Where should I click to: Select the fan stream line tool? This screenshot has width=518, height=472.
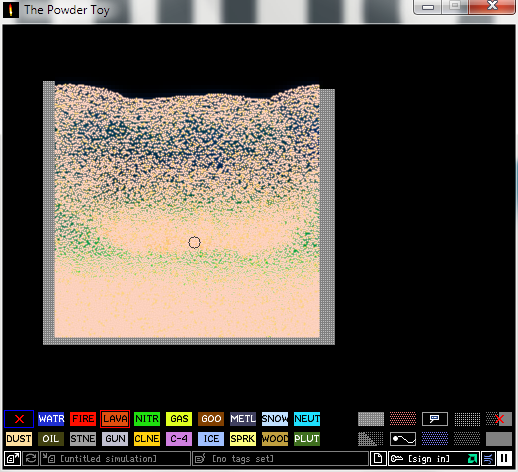point(403,439)
